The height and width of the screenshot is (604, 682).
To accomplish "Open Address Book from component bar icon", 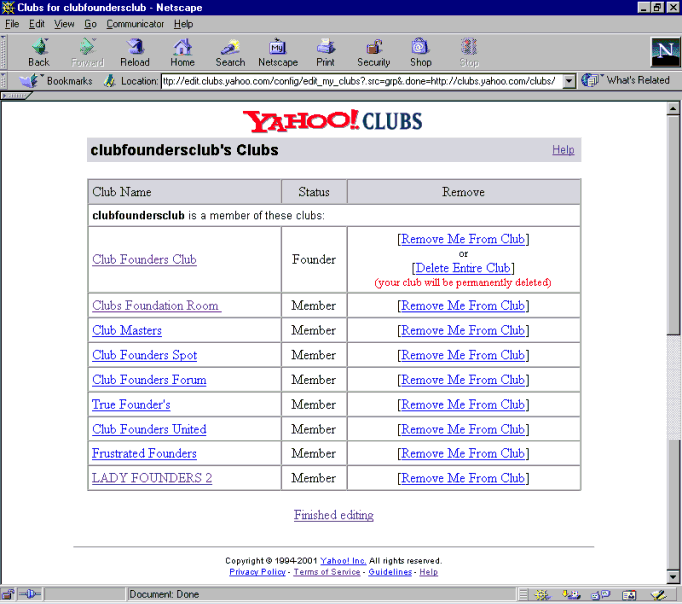I will [x=629, y=594].
